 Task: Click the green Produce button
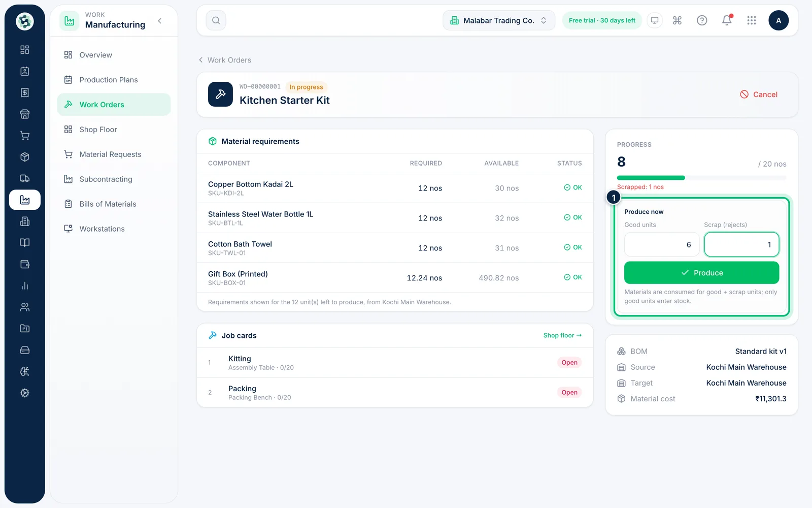tap(701, 273)
